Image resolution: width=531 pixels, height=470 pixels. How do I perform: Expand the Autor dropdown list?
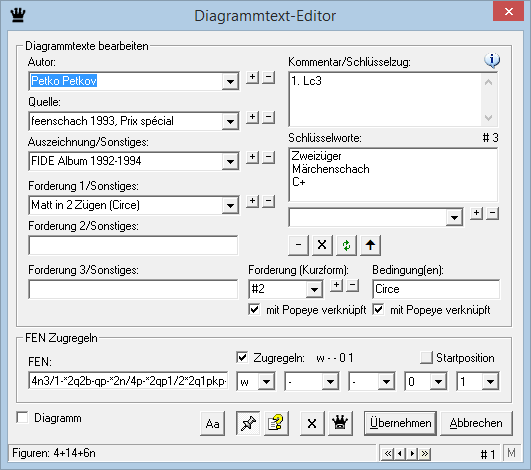pos(230,81)
